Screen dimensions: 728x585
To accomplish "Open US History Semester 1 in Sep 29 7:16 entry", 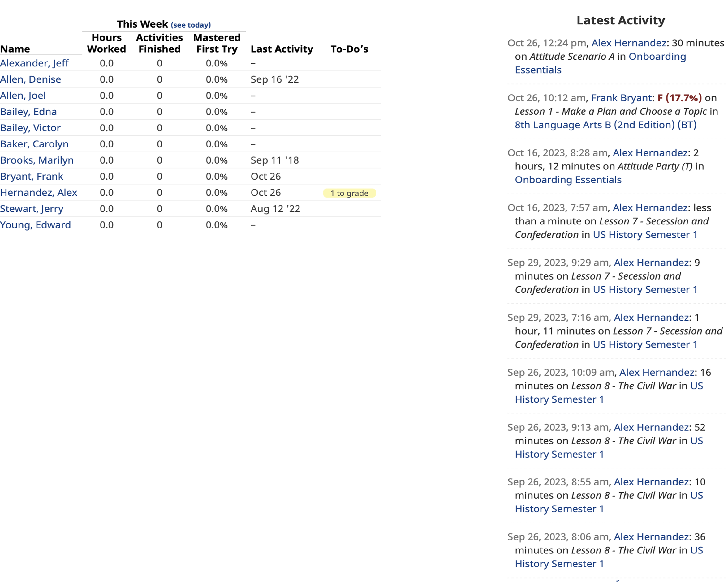I will click(x=645, y=344).
